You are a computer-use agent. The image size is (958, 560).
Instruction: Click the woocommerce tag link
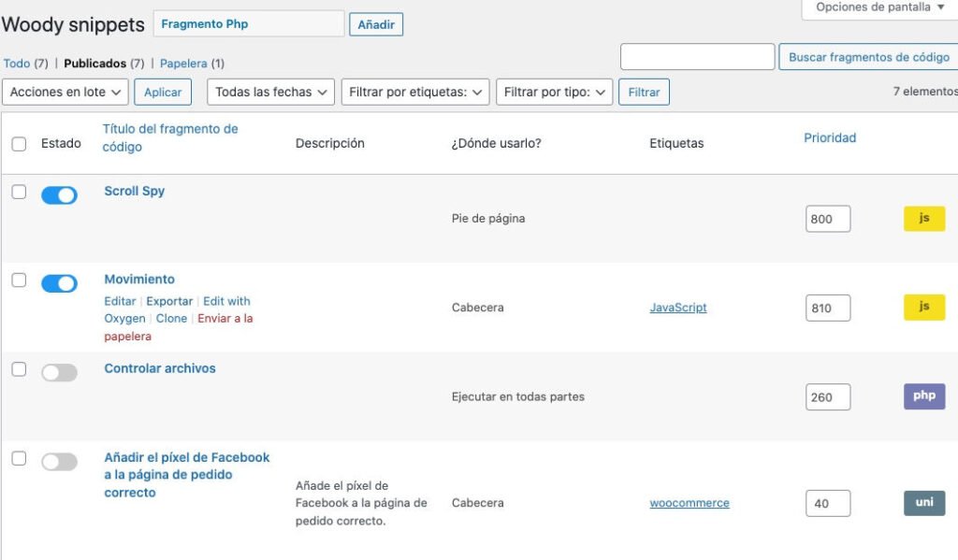pos(689,502)
